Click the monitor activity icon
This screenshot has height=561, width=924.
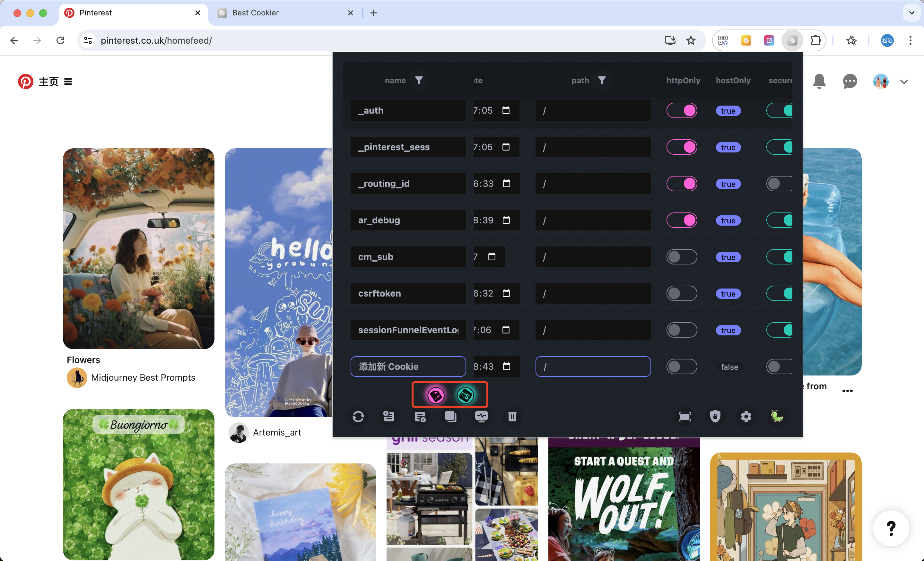(x=482, y=416)
